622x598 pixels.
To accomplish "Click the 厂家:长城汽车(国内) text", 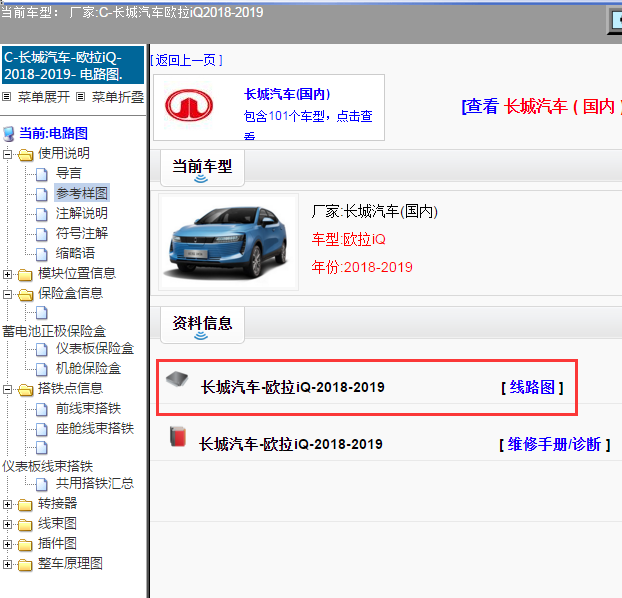I will tap(374, 211).
